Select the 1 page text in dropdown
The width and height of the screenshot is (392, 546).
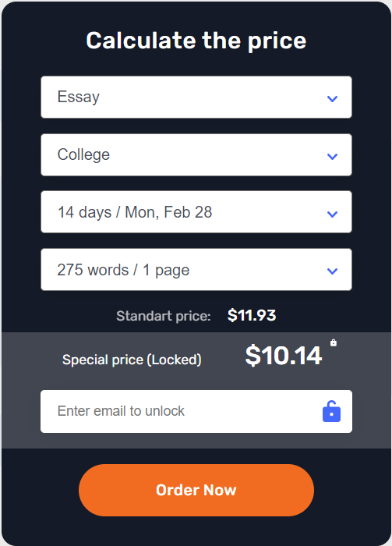[x=166, y=270]
